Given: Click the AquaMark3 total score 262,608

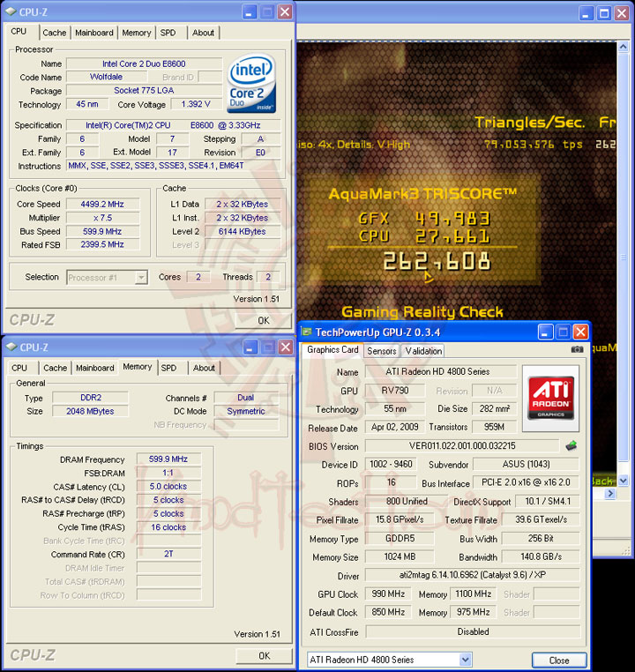Looking at the screenshot, I should click(x=437, y=261).
